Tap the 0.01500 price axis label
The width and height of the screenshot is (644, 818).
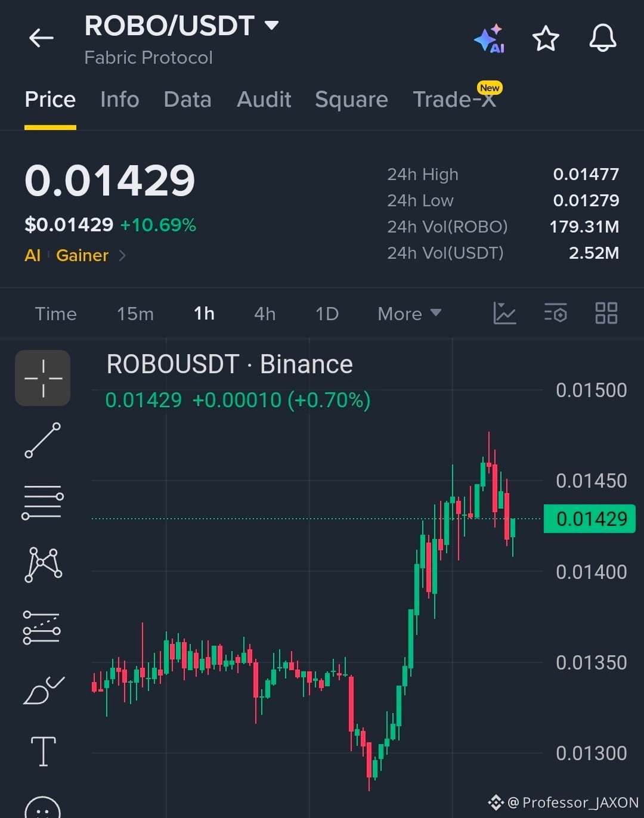pyautogui.click(x=592, y=391)
